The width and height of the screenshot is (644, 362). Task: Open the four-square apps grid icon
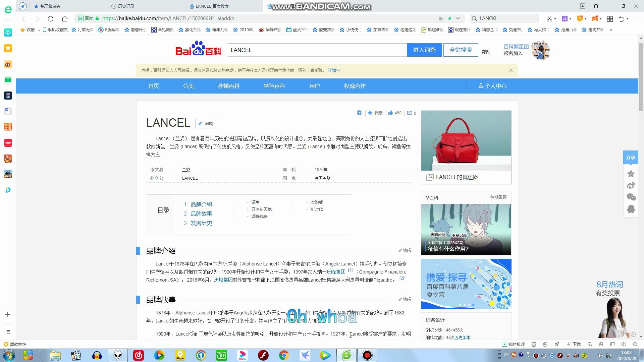610,18
